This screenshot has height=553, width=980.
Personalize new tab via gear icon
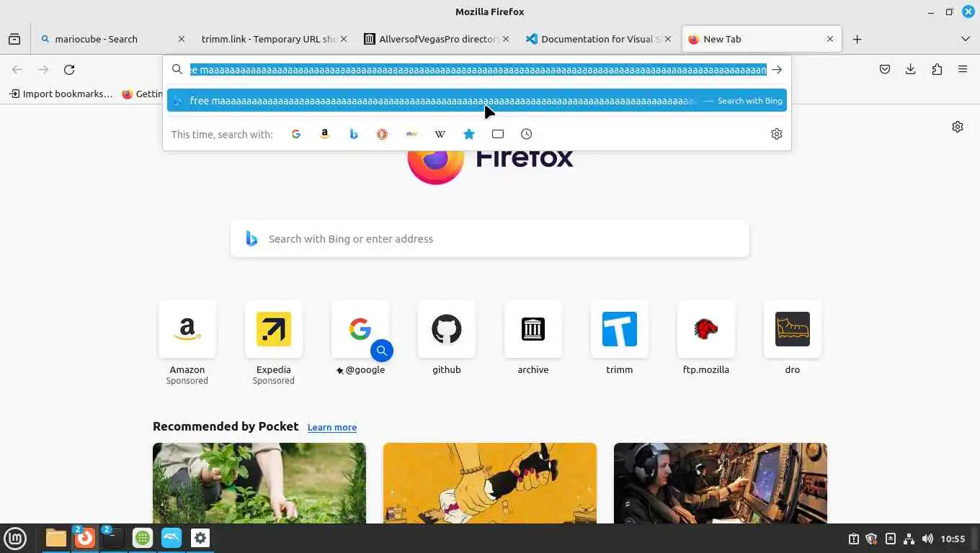pos(958,127)
